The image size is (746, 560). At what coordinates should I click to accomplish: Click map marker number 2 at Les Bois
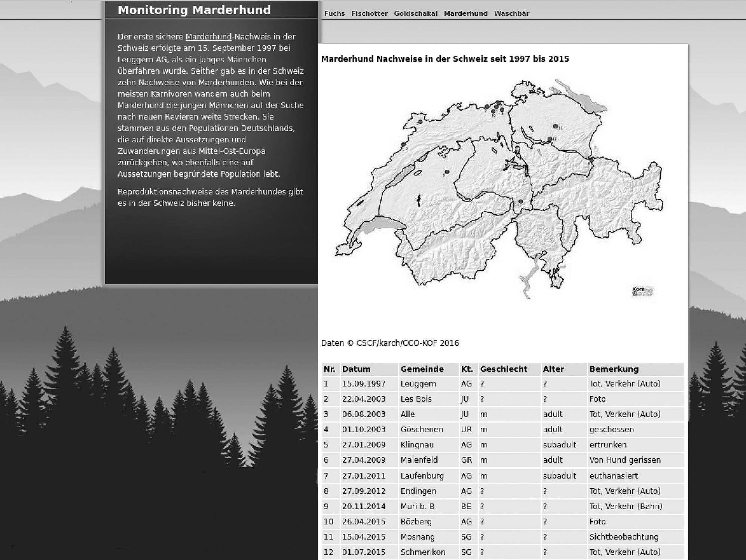403,145
